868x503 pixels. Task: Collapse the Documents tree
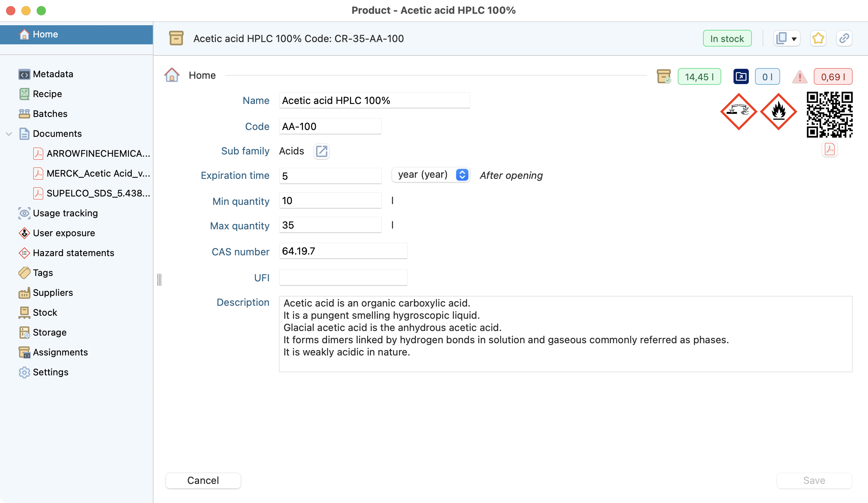pyautogui.click(x=9, y=134)
